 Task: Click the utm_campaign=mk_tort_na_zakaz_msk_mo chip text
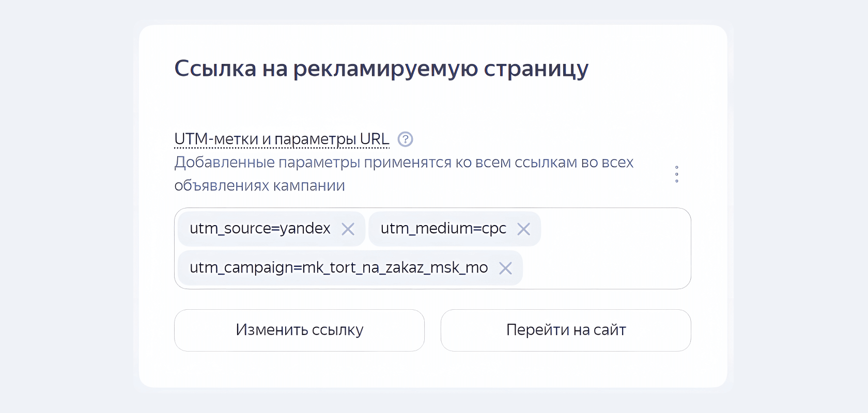(338, 267)
